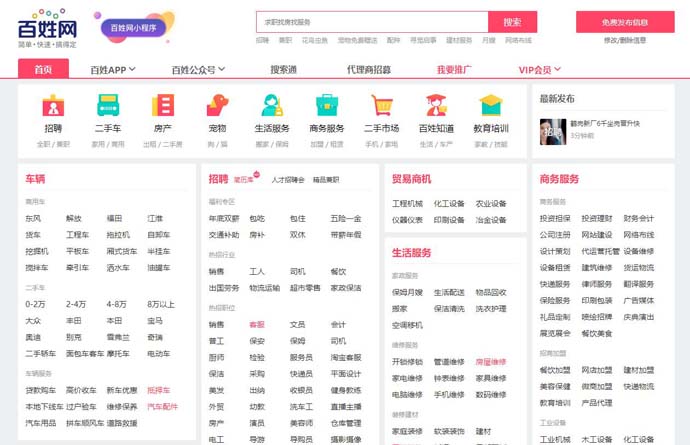Click the 手机维修 link
The image size is (690, 445).
coord(449,395)
